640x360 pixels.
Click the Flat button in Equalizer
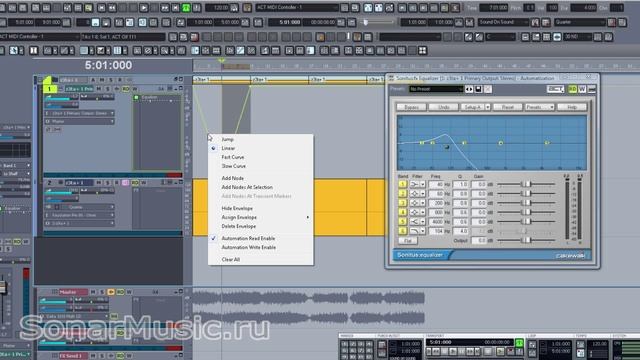[x=407, y=240]
